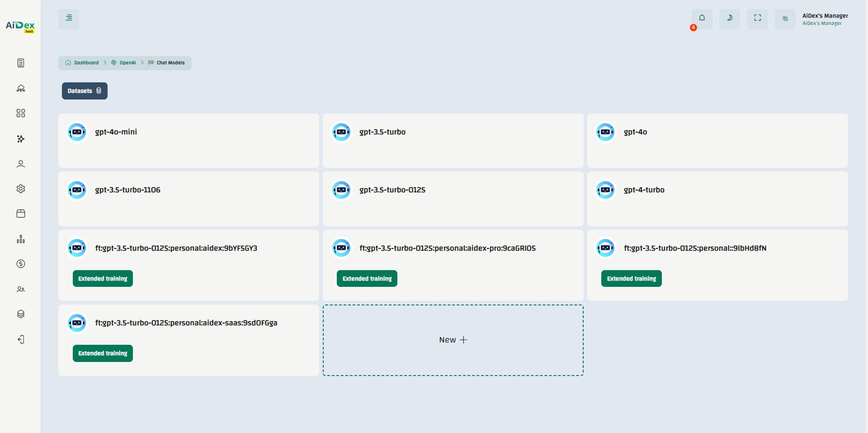Open the two-users group icon in sidebar
The height and width of the screenshot is (433, 868).
point(21,289)
